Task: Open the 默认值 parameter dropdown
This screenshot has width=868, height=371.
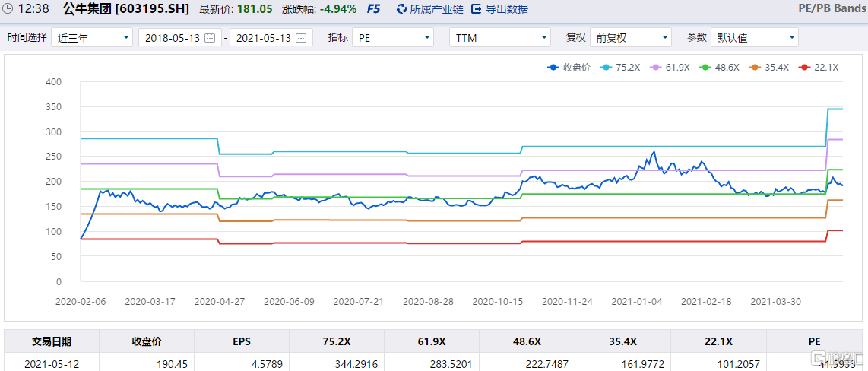Action: (755, 38)
